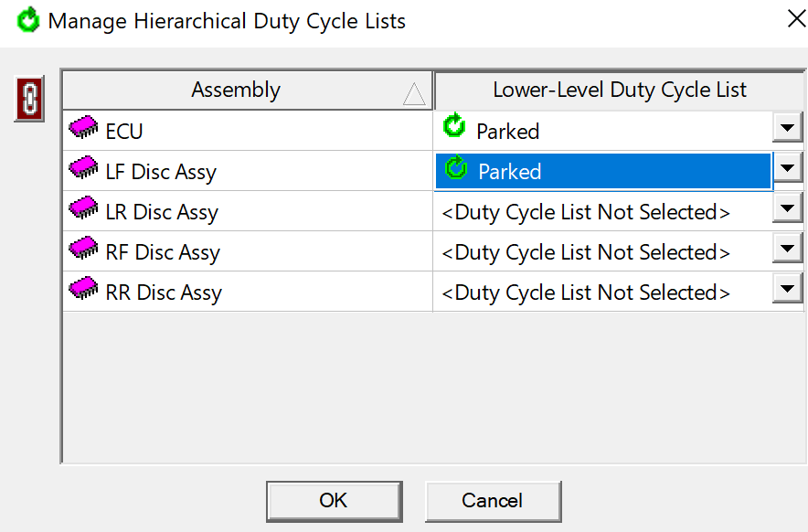Click the RF Disc Assy chip icon

point(83,248)
